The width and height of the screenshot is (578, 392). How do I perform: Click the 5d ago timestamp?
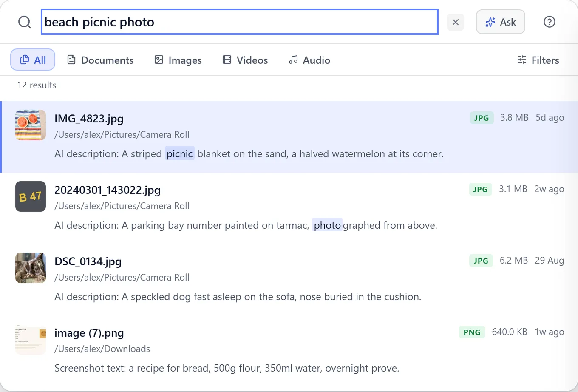coord(550,117)
